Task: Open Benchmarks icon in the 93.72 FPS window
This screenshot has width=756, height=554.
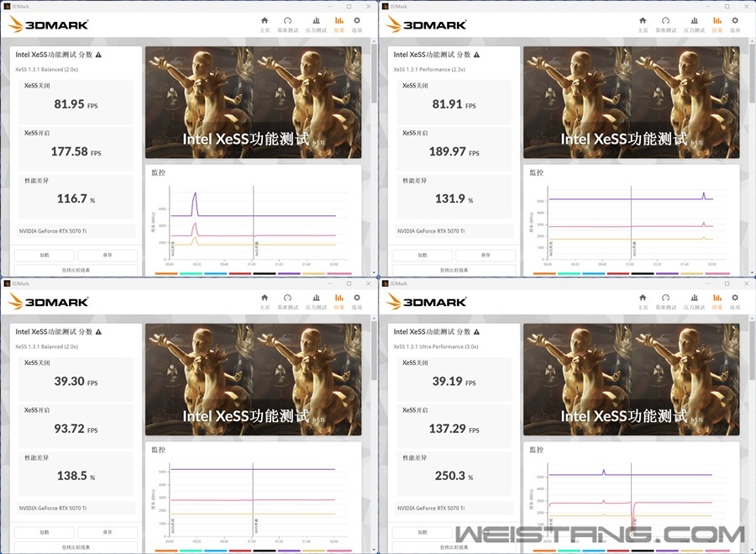Action: (x=287, y=301)
